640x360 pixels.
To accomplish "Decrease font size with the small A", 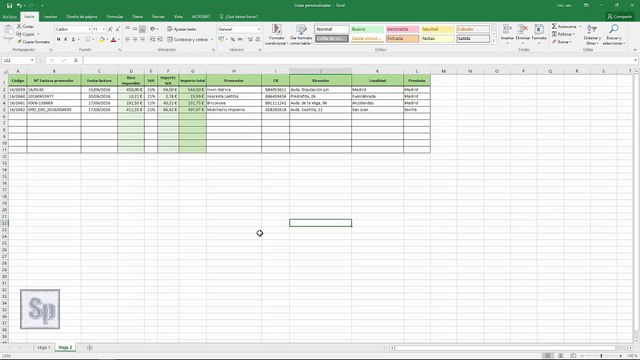I will (x=118, y=29).
